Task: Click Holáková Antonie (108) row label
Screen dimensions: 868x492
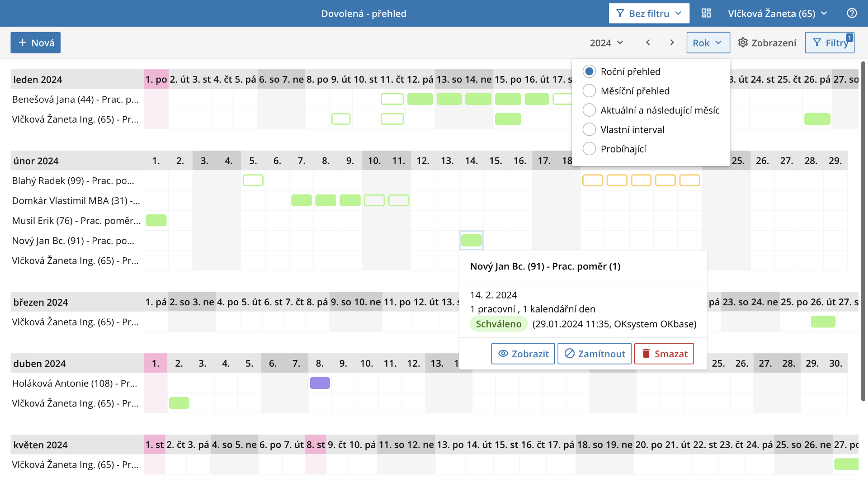Action: (75, 383)
